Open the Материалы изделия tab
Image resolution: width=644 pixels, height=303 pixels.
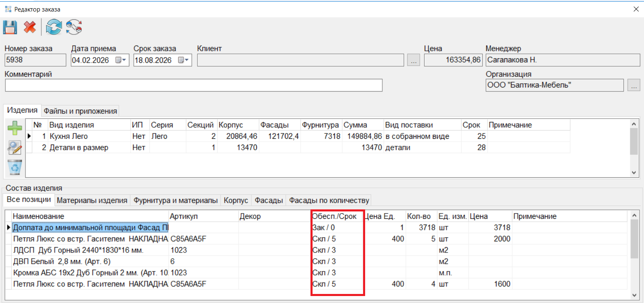(x=92, y=200)
